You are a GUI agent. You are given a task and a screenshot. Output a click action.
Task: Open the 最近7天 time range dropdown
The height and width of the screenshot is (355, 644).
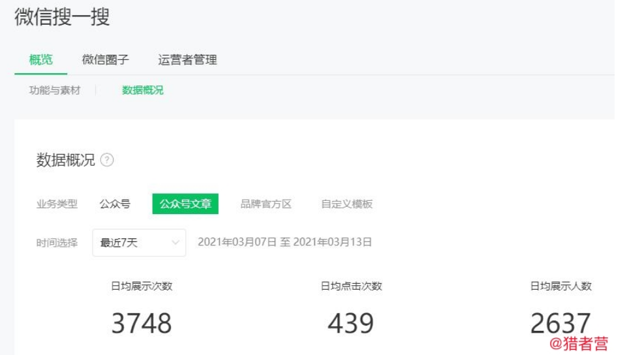[139, 243]
